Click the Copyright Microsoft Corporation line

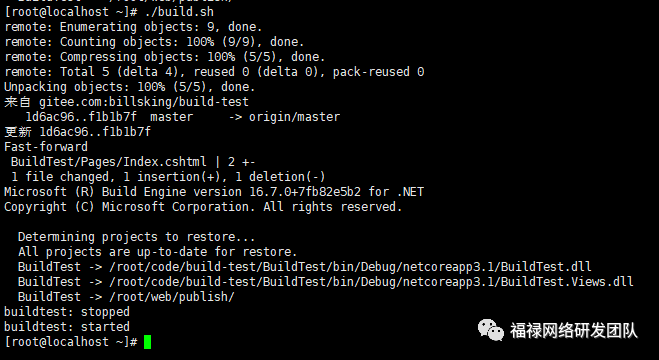tap(203, 207)
